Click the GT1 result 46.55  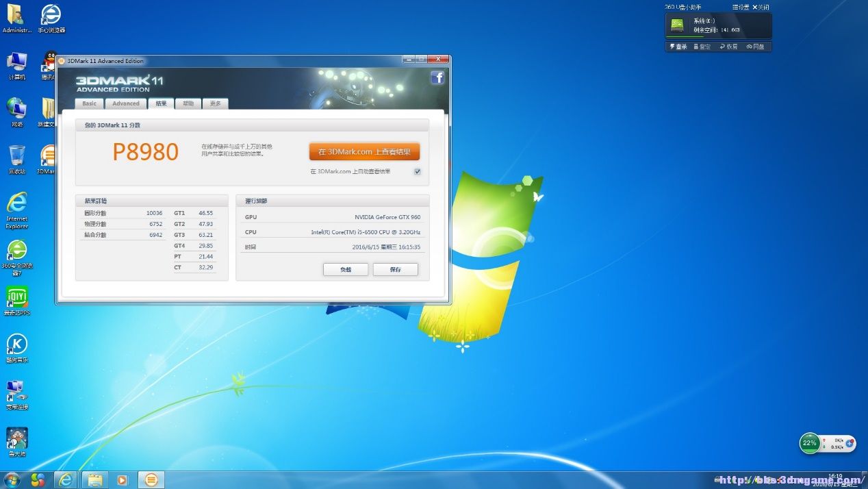click(x=205, y=213)
